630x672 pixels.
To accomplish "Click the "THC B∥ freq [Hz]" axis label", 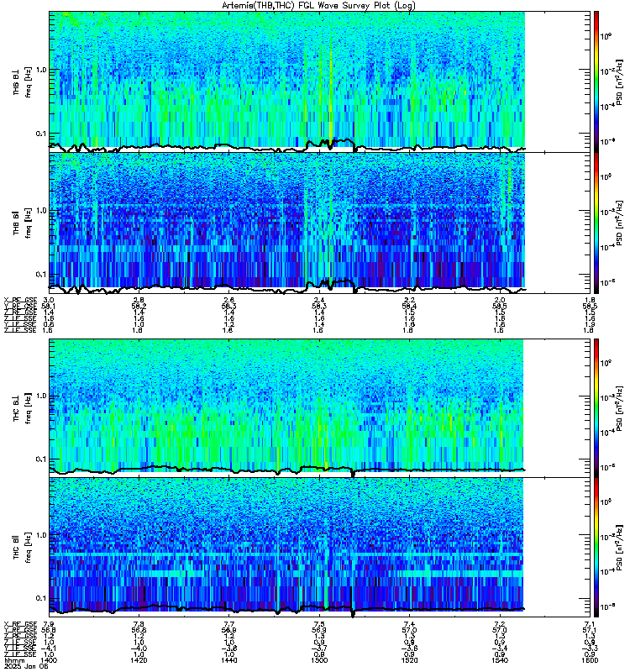I will click(22, 548).
